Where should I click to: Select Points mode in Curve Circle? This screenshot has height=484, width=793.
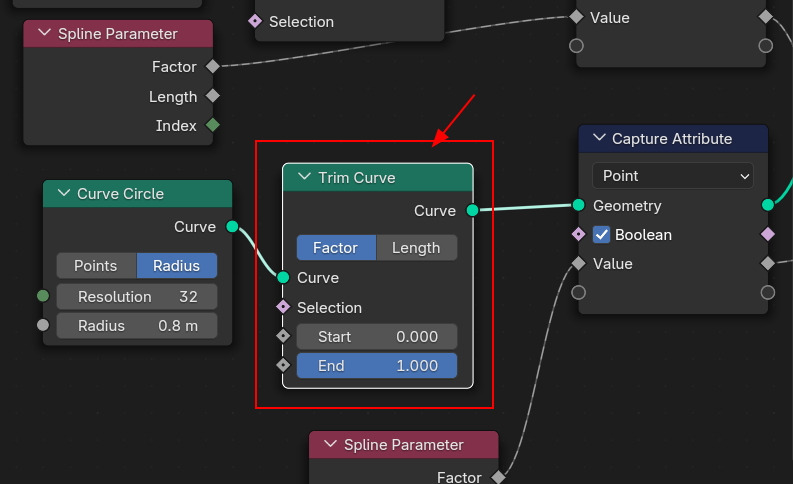pos(96,266)
